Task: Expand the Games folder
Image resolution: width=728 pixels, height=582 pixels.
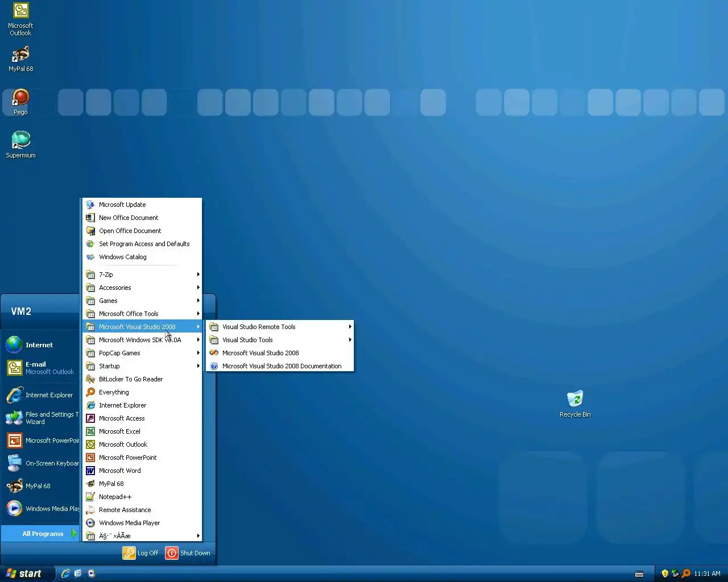Action: [x=142, y=301]
